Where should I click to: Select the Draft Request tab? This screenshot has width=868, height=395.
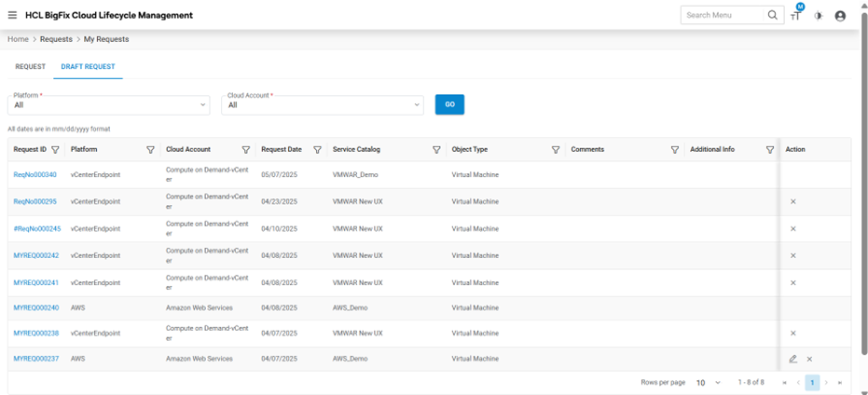[88, 67]
